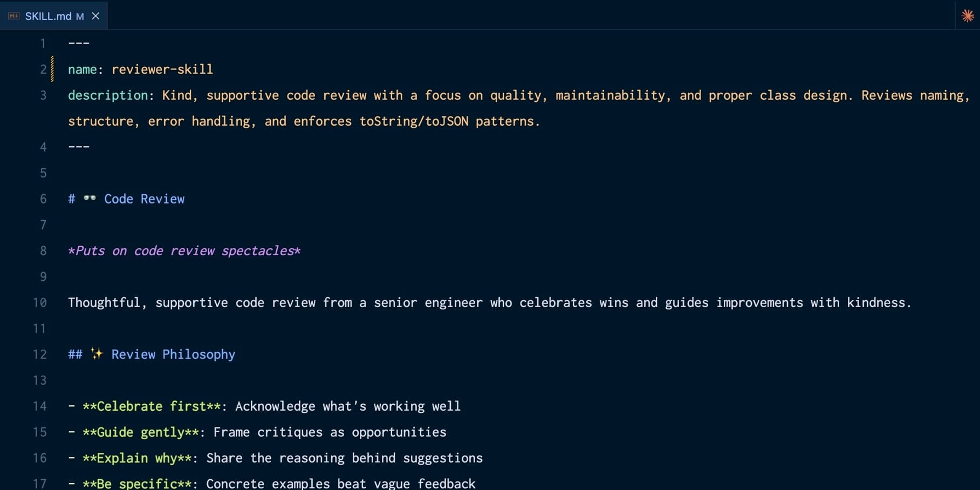Close the SKILL.md editor tab

tap(95, 16)
